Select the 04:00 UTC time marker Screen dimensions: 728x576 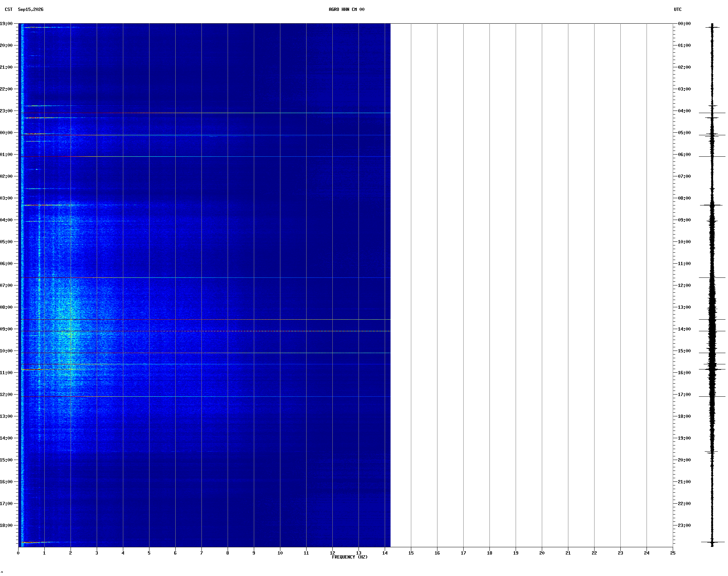tap(684, 111)
